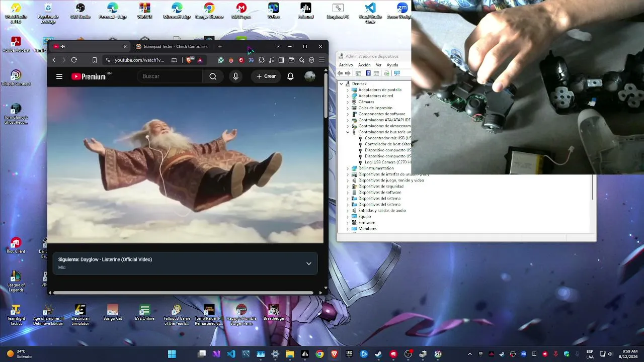The height and width of the screenshot is (362, 644).
Task: Open Epic Games Launcher from taskbar
Action: 349,354
